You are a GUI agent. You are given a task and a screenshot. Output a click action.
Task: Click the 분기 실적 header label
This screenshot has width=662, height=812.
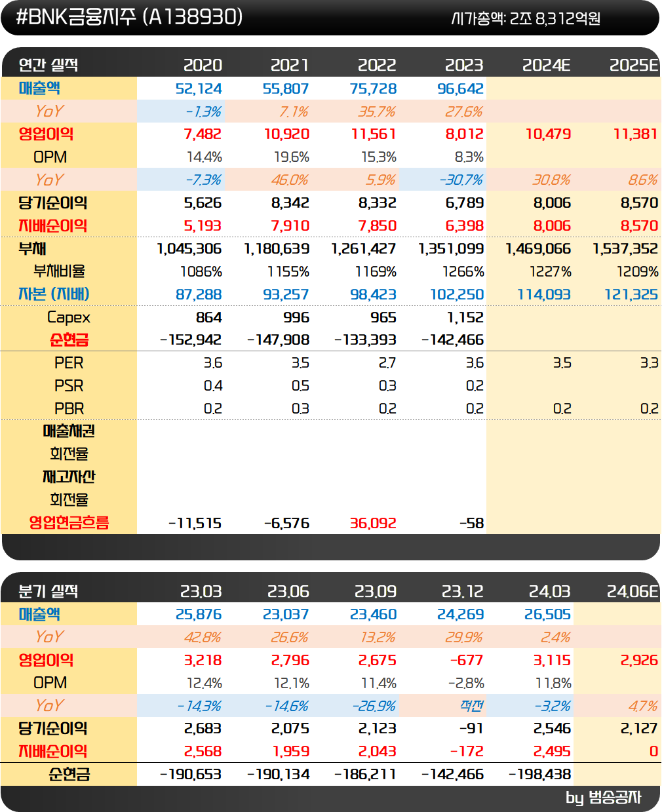point(49,591)
